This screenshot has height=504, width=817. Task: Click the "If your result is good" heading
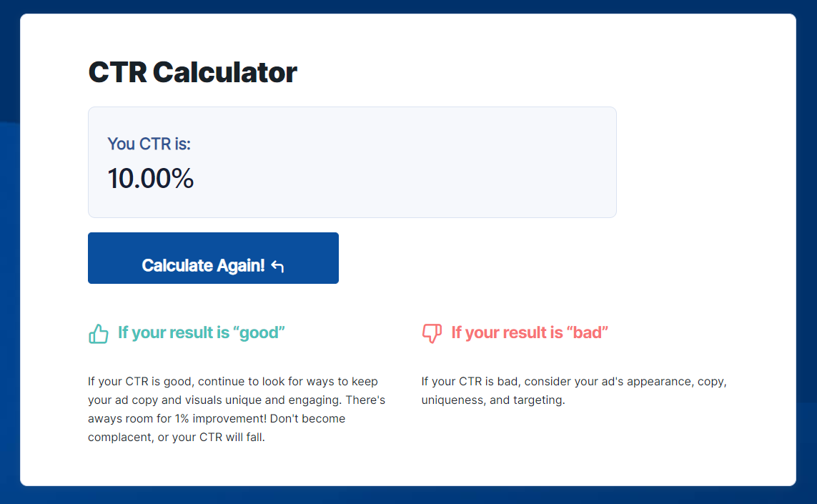201,332
